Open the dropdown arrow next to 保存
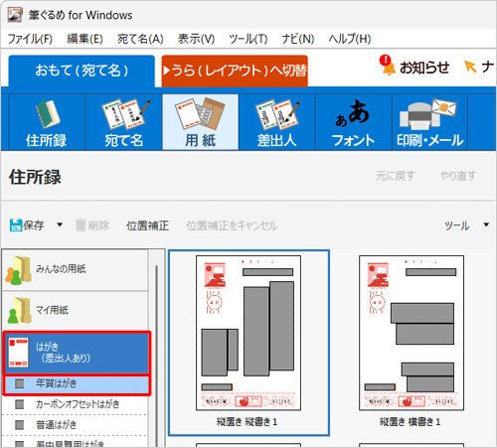 (60, 224)
